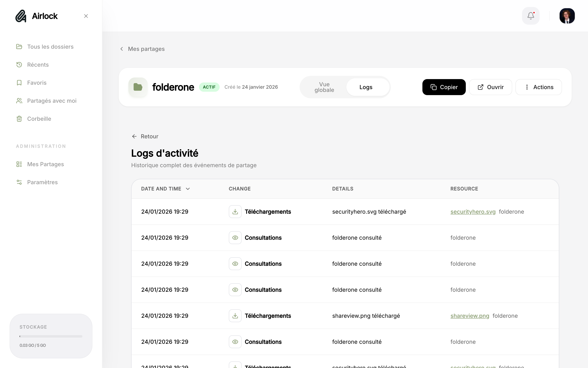Click the eye icon on the first Consultations row

[x=235, y=237]
